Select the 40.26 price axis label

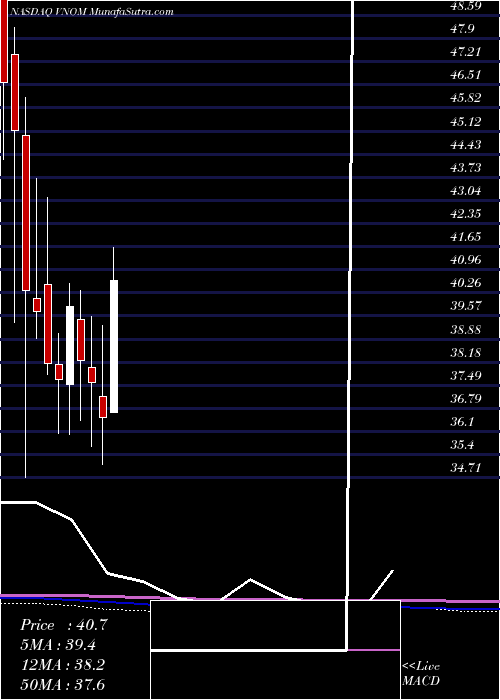(x=465, y=283)
